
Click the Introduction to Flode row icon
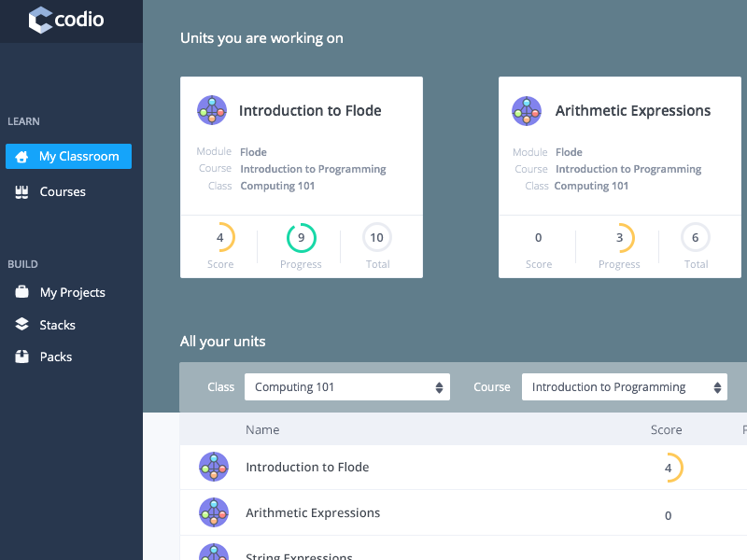pos(214,467)
